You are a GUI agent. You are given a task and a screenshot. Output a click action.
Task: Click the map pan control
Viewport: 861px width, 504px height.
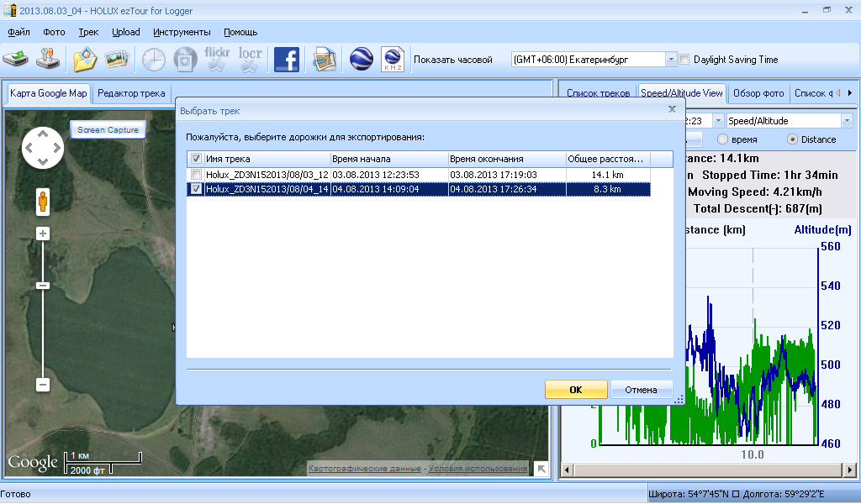point(43,148)
